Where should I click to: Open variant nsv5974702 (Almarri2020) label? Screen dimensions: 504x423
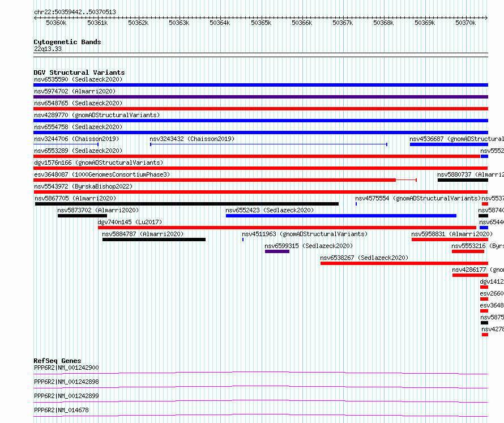click(x=75, y=91)
